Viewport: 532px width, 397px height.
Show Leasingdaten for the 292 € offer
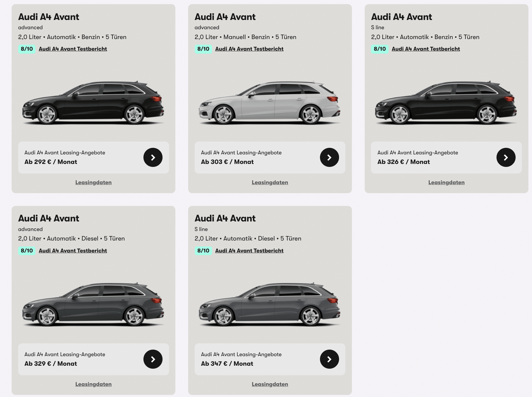(93, 182)
